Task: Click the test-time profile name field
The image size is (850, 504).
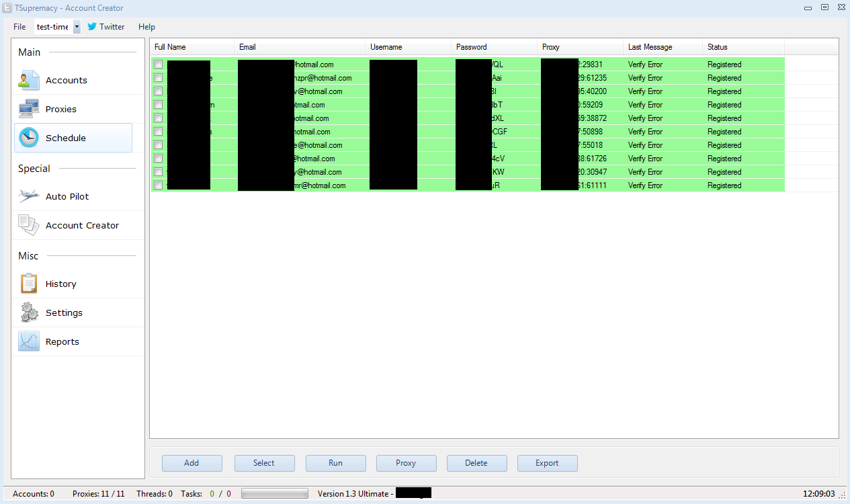Action: click(x=53, y=27)
